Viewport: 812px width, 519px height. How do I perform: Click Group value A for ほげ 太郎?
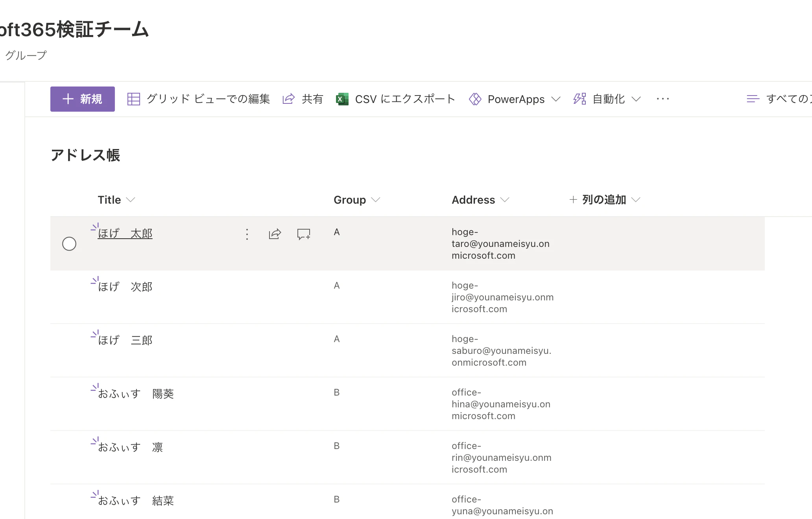point(337,232)
